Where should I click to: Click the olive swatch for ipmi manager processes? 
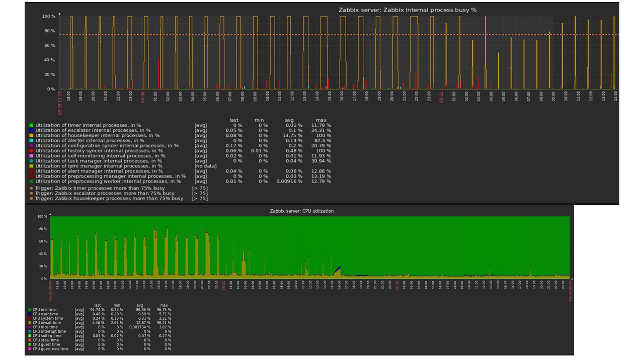[x=31, y=165]
